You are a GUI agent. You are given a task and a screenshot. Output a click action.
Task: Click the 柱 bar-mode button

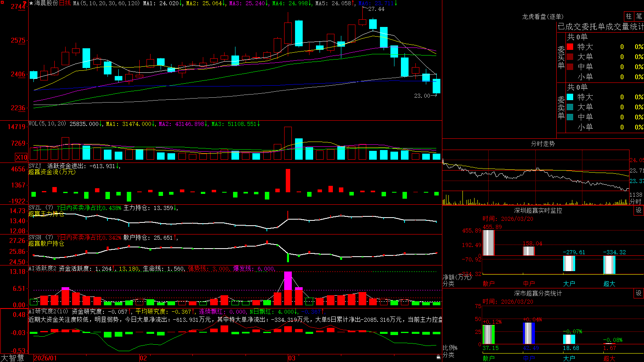coord(629,16)
